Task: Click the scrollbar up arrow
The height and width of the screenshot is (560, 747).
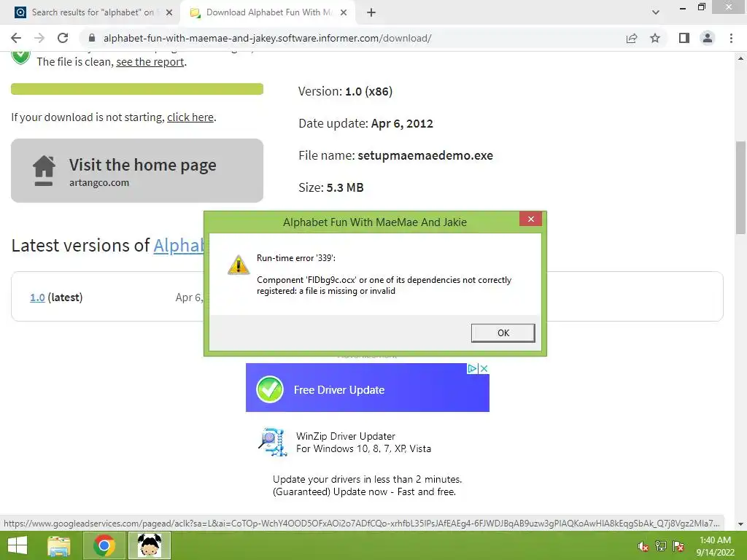Action: (740, 58)
